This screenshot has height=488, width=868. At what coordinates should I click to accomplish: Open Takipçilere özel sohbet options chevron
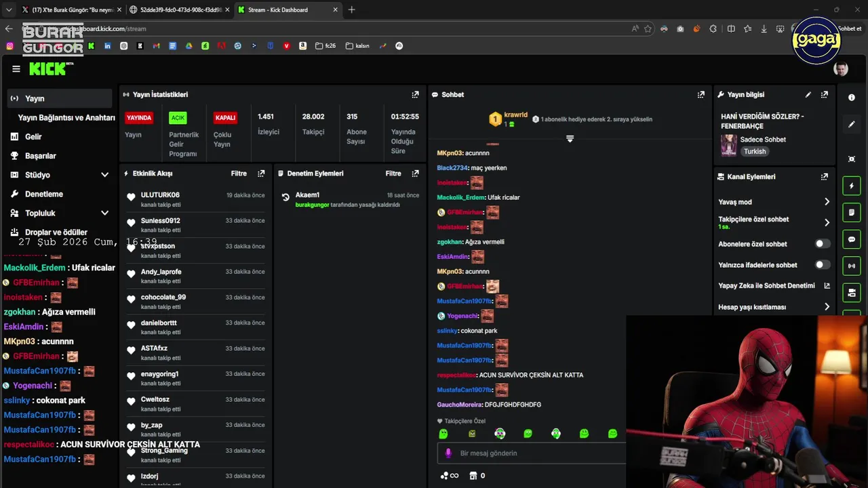[x=827, y=222]
